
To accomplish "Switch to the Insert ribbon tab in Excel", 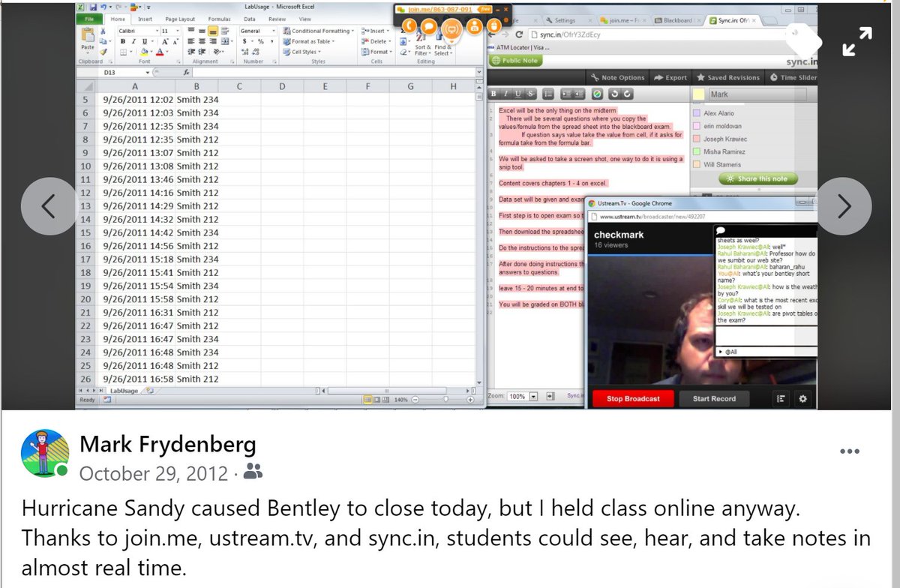I will 145,19.
